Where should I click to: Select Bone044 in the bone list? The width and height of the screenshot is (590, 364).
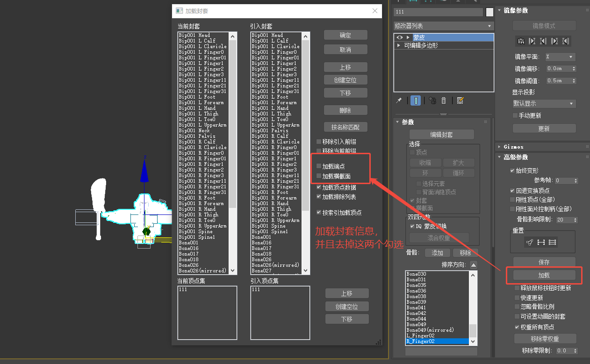coord(416,319)
